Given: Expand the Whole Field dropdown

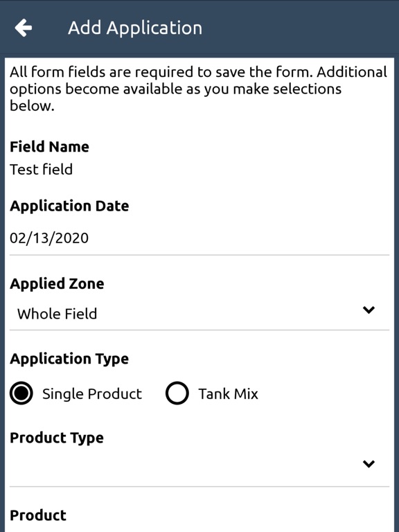Looking at the screenshot, I should [199, 313].
